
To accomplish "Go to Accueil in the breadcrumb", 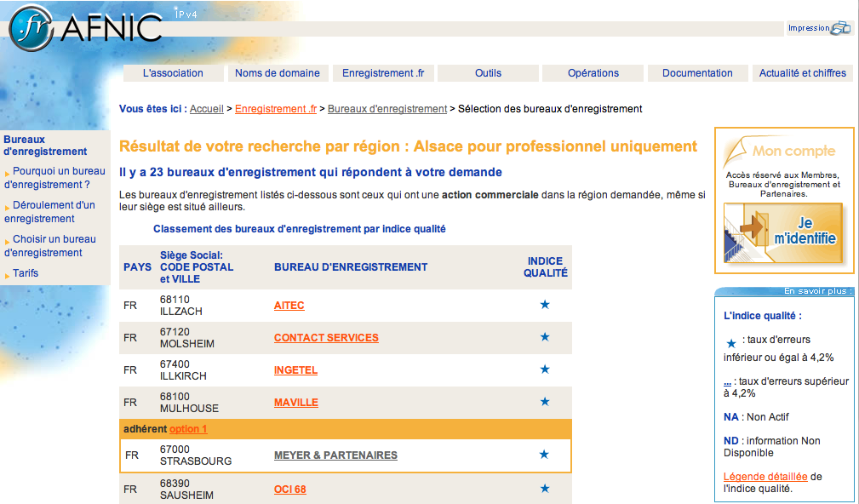I will point(207,109).
